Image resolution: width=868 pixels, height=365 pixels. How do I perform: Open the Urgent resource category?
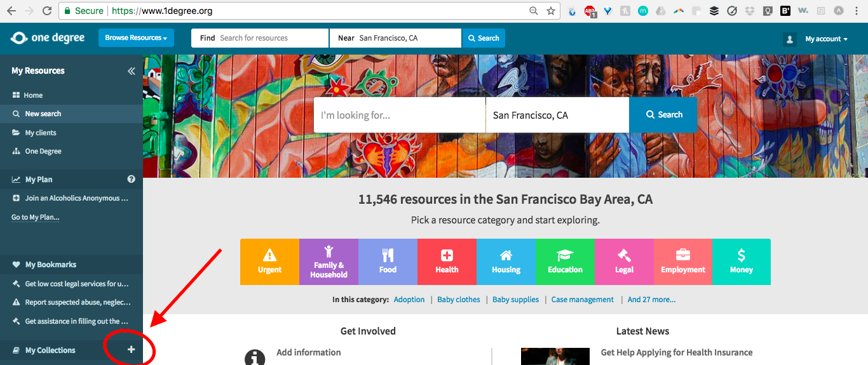click(269, 262)
